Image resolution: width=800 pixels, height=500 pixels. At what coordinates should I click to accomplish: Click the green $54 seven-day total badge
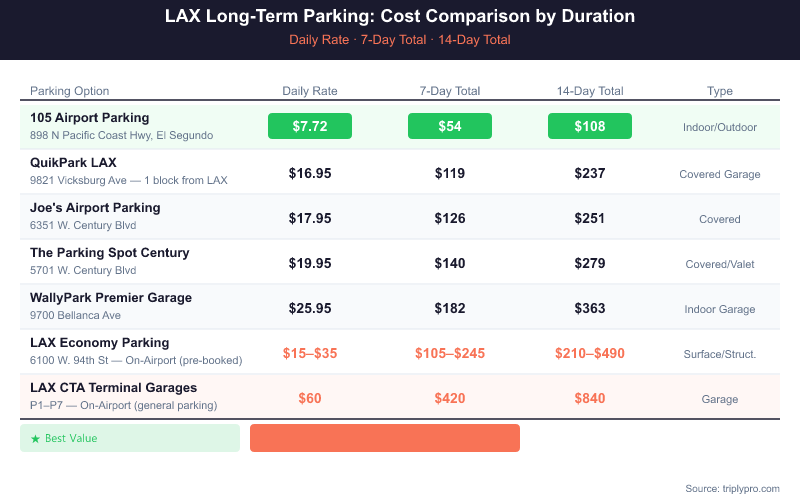tap(450, 127)
